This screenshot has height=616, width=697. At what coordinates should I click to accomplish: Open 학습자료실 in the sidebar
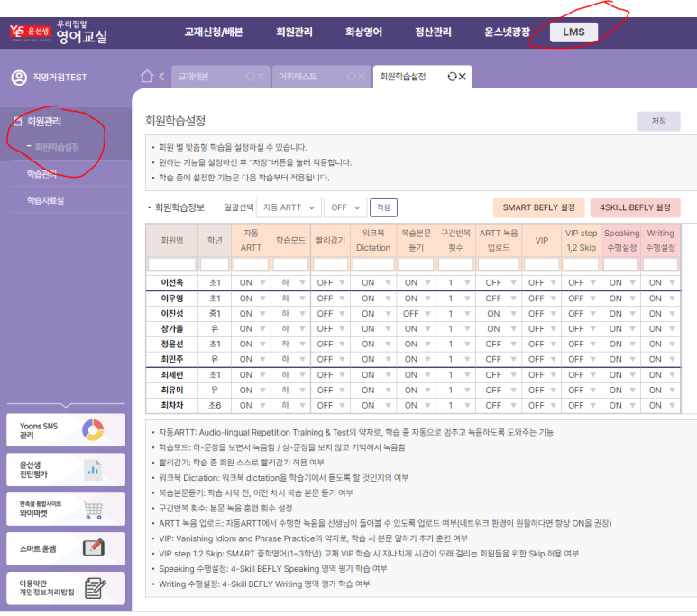[x=45, y=200]
